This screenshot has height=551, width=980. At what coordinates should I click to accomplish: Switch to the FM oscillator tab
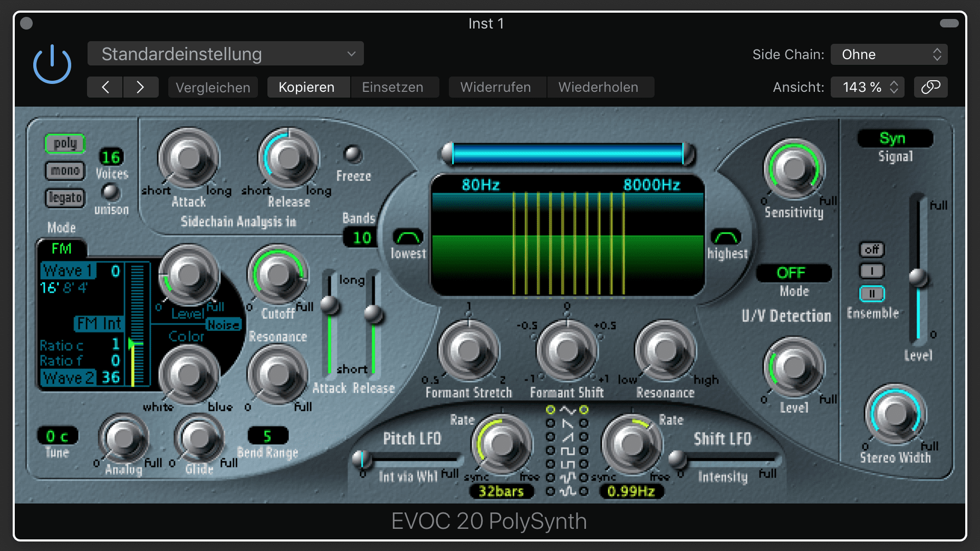[62, 249]
